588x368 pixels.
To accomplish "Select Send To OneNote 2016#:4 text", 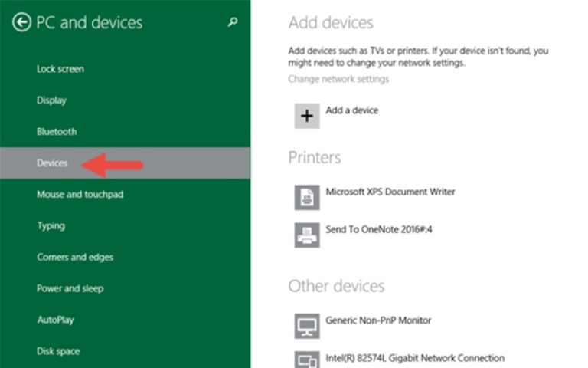I will (x=379, y=229).
